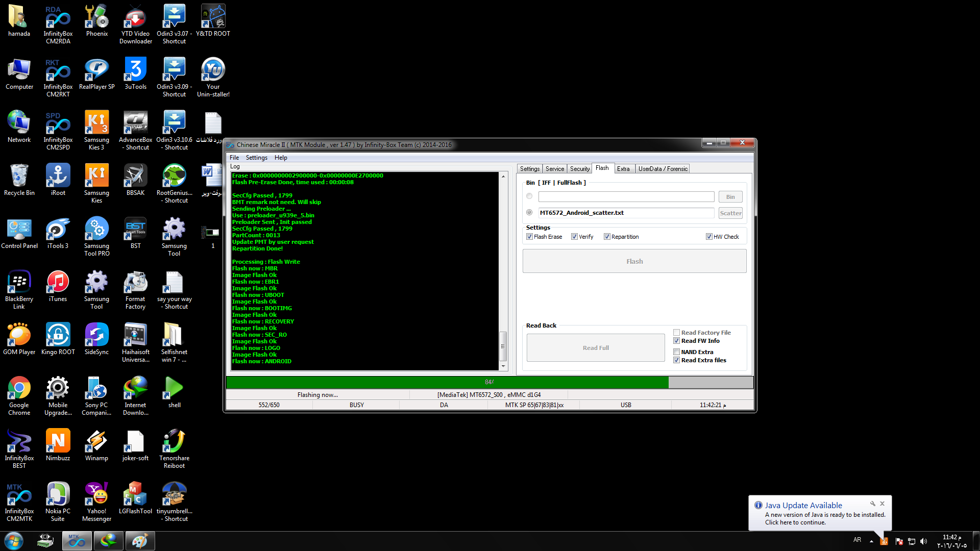Open the InfinityBox CM2RDA desktop shortcut

pos(58,23)
